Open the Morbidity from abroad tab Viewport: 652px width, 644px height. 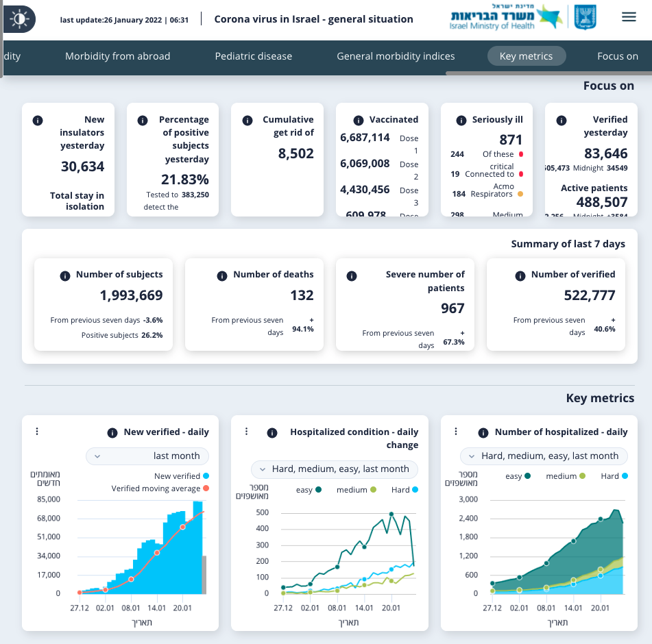click(x=118, y=56)
